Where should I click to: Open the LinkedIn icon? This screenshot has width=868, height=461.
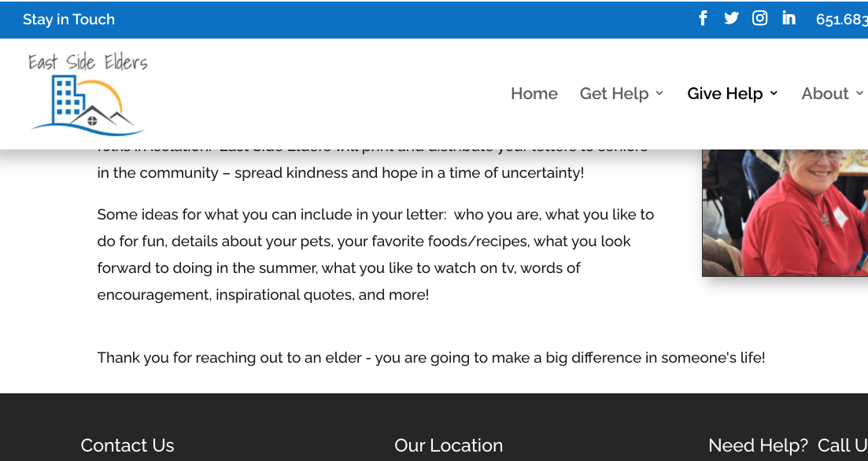789,18
